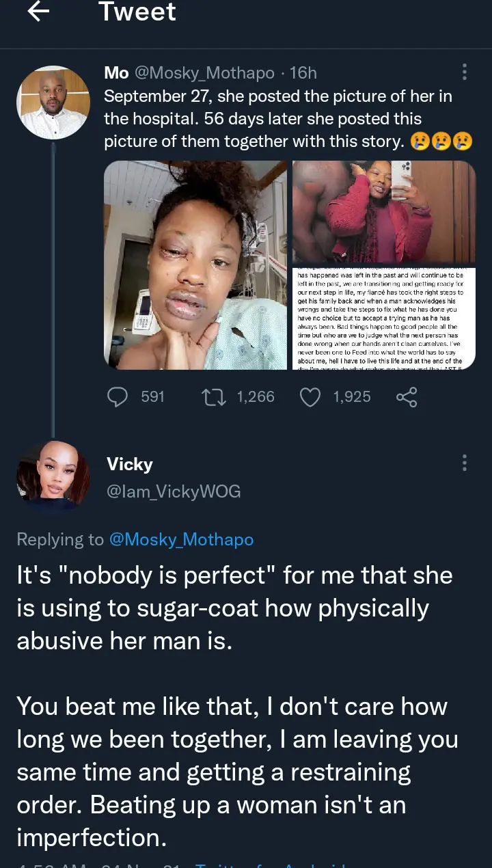The height and width of the screenshot is (868, 492).
Task: Tap the @Iam_VickyWOG handle
Action: point(174,491)
